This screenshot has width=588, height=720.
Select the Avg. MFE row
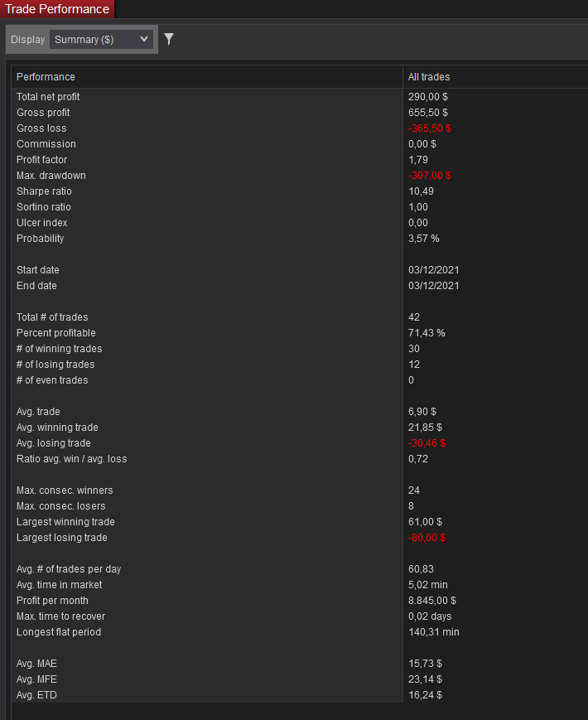[x=300, y=679]
